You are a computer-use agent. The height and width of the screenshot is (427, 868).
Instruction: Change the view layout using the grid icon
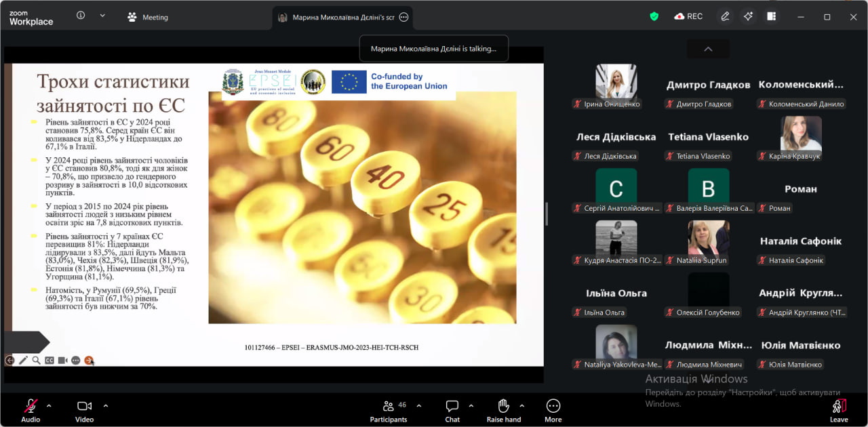tap(771, 16)
